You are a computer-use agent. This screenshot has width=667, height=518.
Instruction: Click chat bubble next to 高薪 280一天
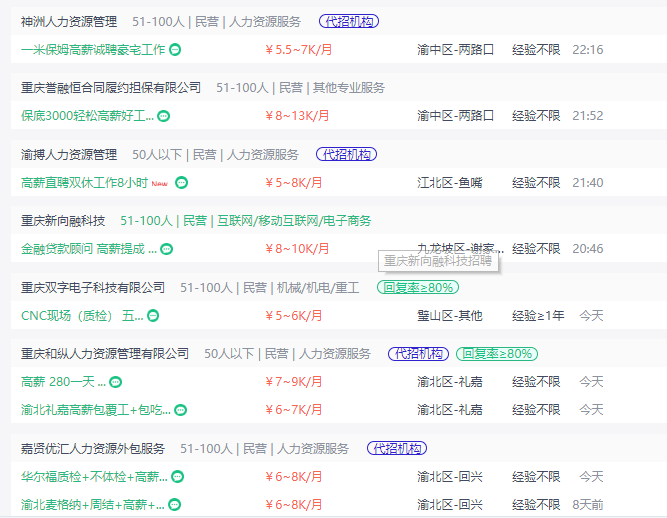point(115,382)
